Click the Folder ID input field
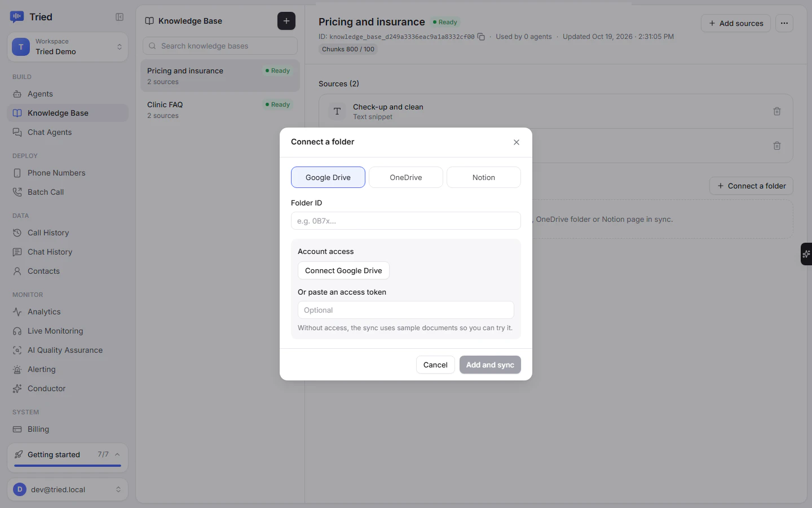 tap(406, 221)
